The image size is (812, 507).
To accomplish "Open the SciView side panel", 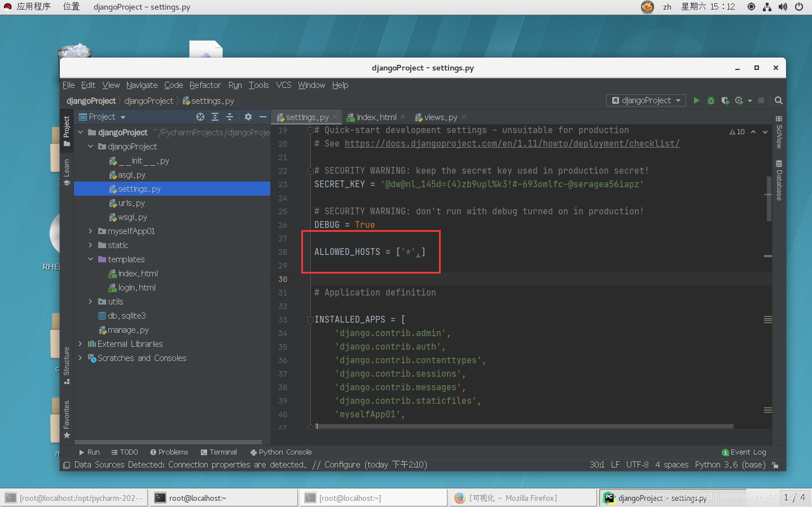I will (779, 133).
